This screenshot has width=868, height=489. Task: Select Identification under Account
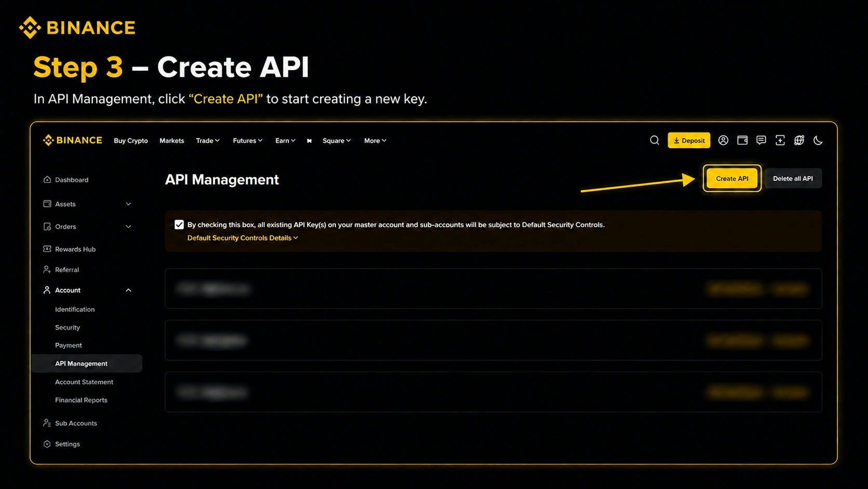click(x=75, y=309)
